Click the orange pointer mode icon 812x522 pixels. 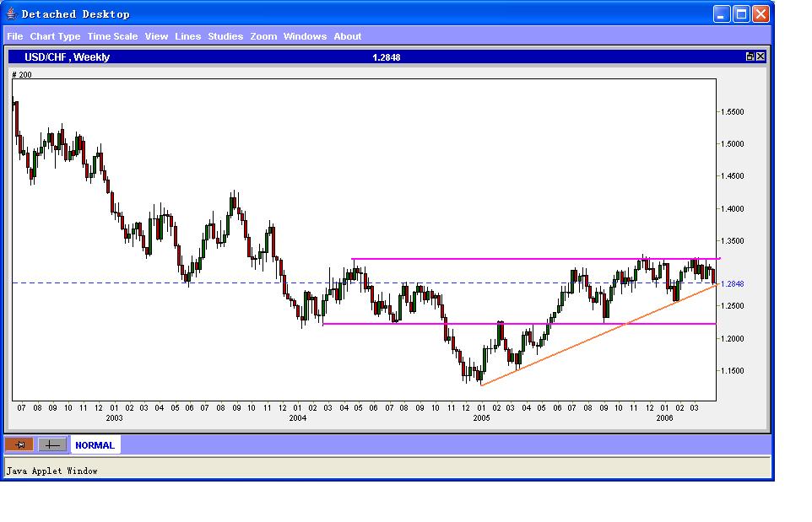tap(19, 444)
